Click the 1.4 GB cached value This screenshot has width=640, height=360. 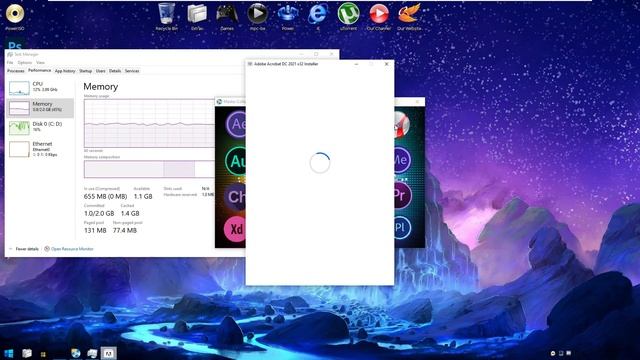(x=130, y=213)
